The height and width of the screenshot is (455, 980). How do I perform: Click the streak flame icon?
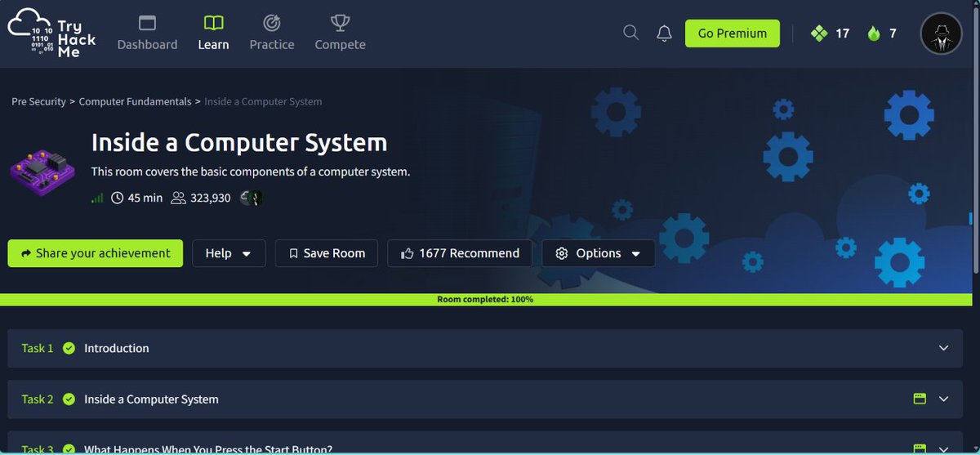(x=874, y=33)
